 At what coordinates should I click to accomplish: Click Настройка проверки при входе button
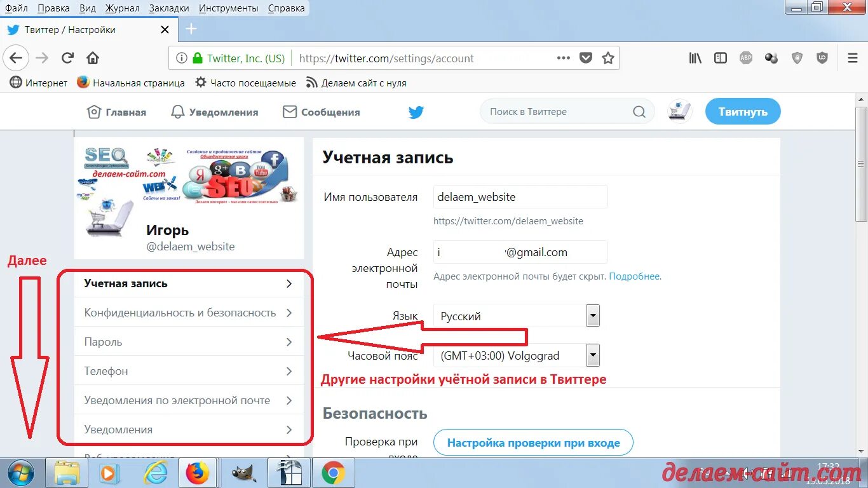coord(533,443)
